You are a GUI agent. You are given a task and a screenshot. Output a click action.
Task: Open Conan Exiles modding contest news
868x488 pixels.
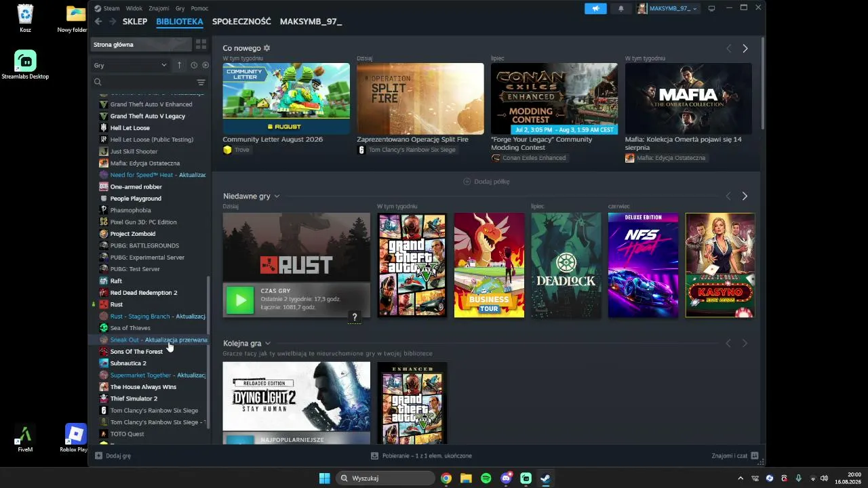click(x=554, y=99)
